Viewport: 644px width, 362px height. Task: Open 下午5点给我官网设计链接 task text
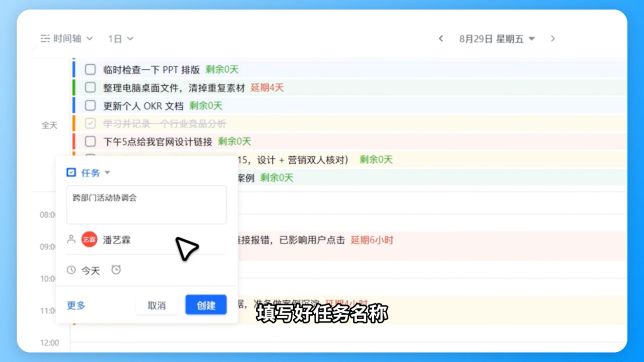[x=158, y=142]
